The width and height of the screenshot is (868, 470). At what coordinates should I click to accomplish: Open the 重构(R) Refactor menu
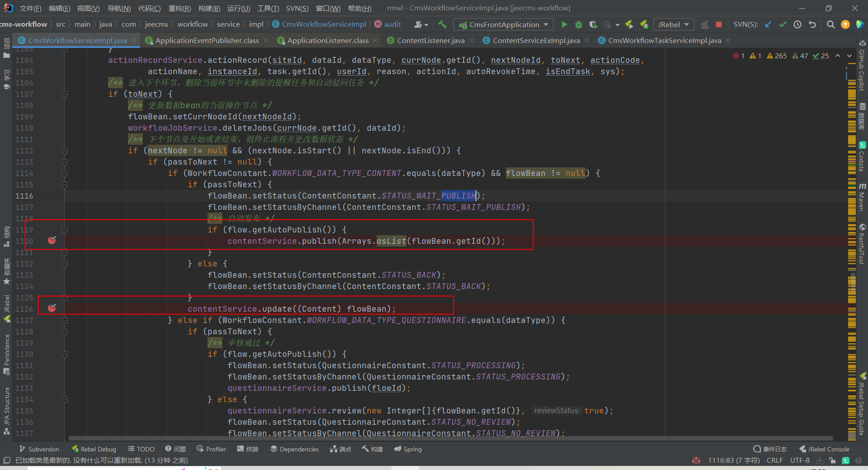(179, 8)
